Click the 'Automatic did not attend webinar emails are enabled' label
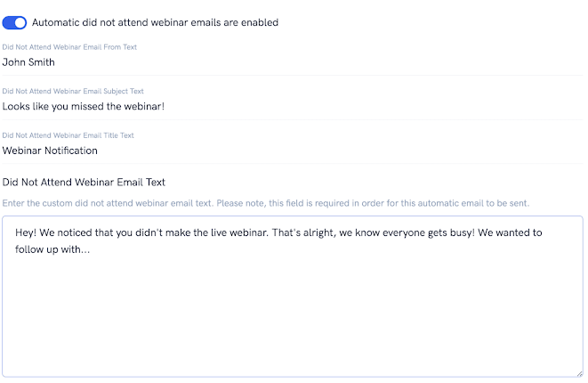Image resolution: width=588 pixels, height=383 pixels. [155, 22]
